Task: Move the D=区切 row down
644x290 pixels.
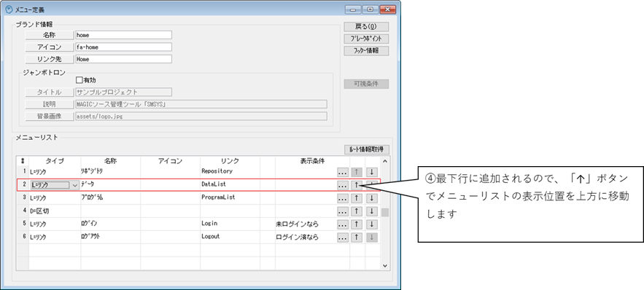Action: (371, 211)
